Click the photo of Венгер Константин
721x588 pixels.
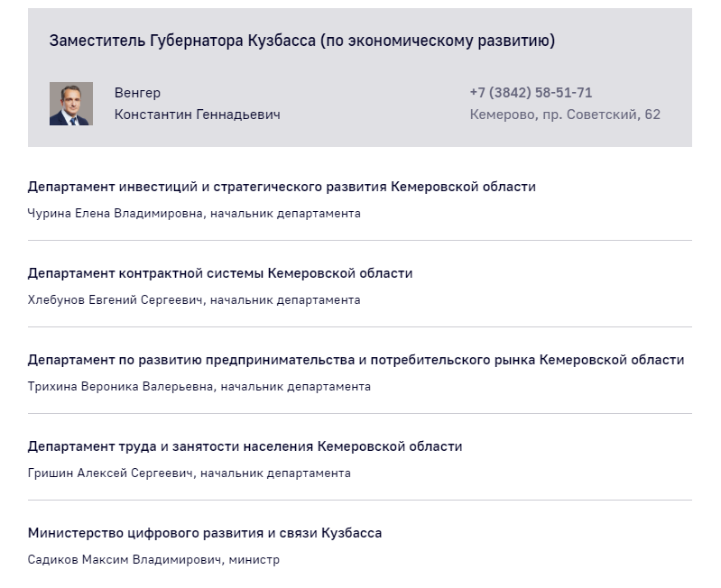pos(71,104)
